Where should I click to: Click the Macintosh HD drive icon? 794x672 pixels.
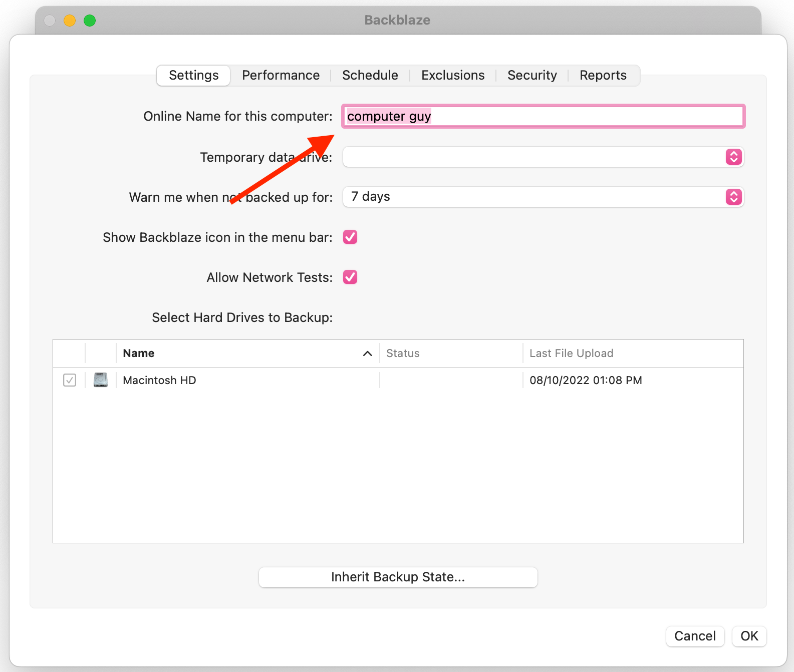101,380
